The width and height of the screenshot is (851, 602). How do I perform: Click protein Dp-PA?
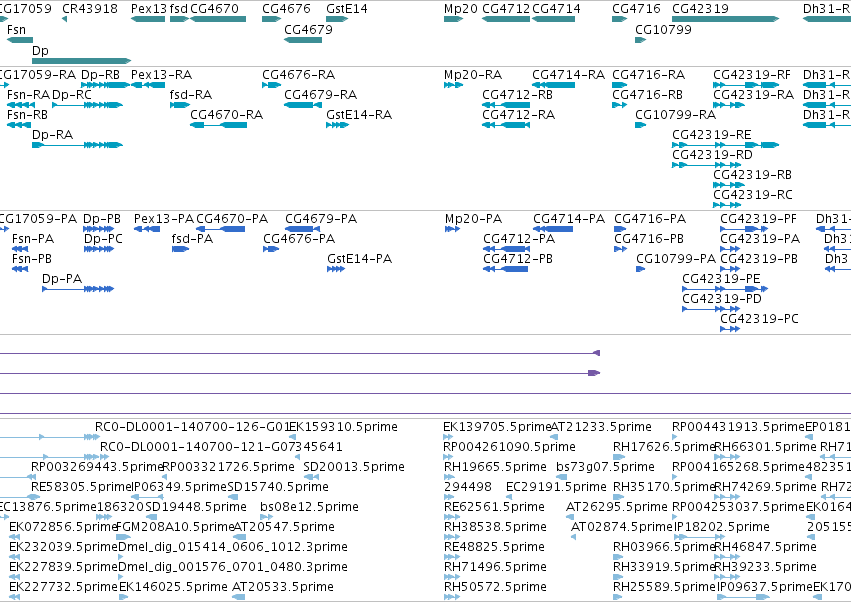(x=78, y=289)
